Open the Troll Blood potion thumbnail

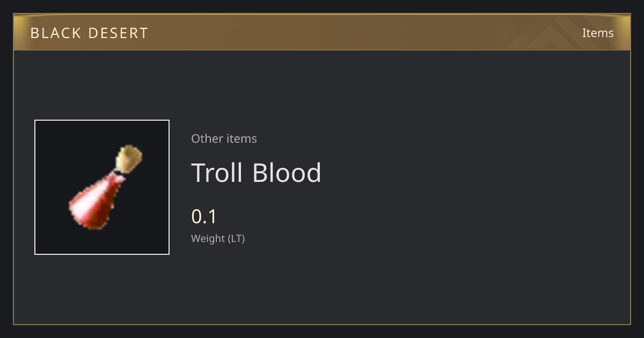102,187
